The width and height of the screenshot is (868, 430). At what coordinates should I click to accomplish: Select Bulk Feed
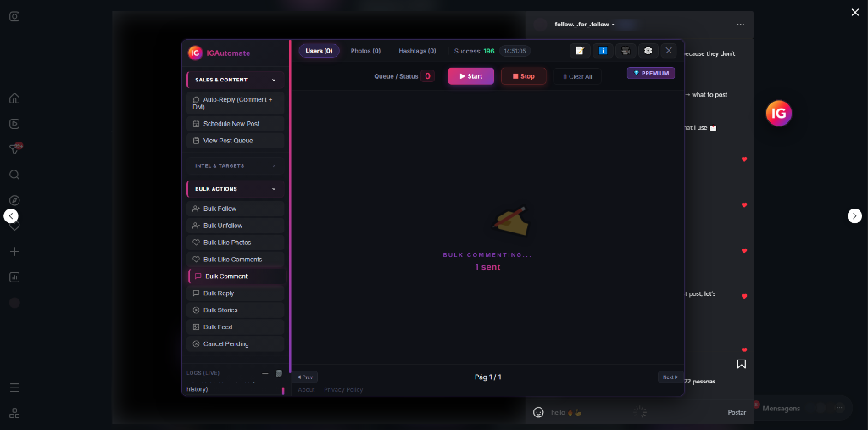pyautogui.click(x=236, y=327)
